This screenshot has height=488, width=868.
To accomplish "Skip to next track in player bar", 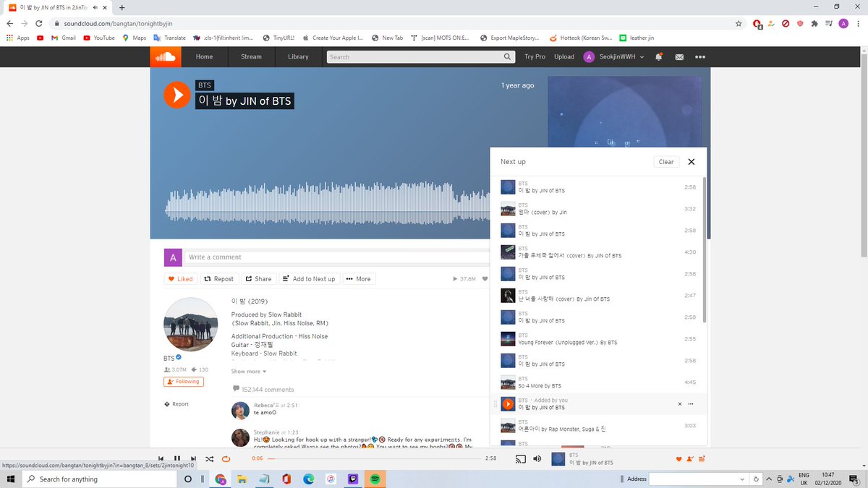I will (193, 458).
